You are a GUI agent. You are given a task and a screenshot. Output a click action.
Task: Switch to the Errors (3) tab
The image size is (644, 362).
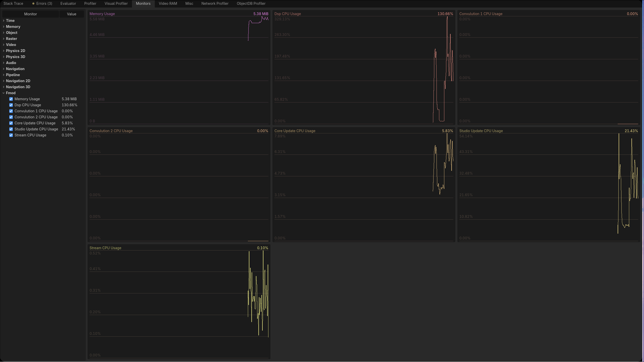[x=42, y=4]
